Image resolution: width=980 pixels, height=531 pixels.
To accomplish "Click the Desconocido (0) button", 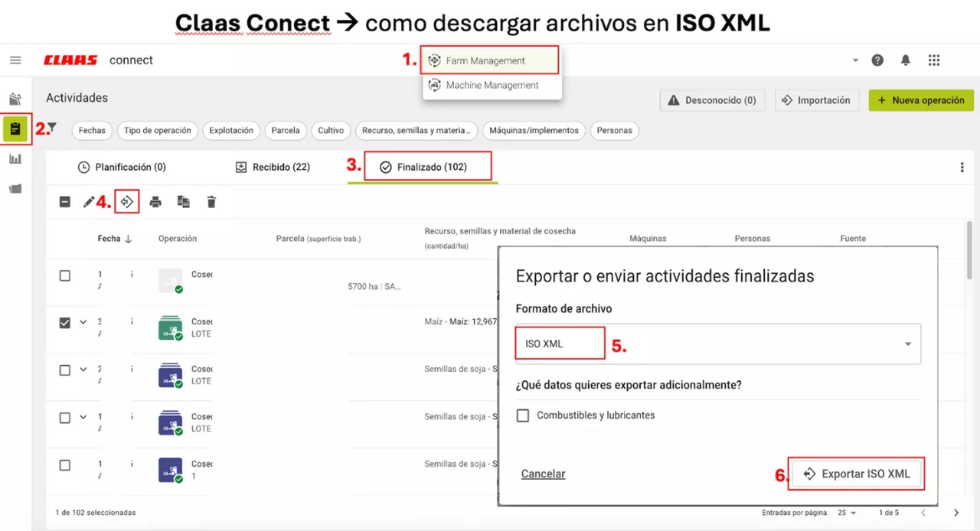I will coord(712,100).
